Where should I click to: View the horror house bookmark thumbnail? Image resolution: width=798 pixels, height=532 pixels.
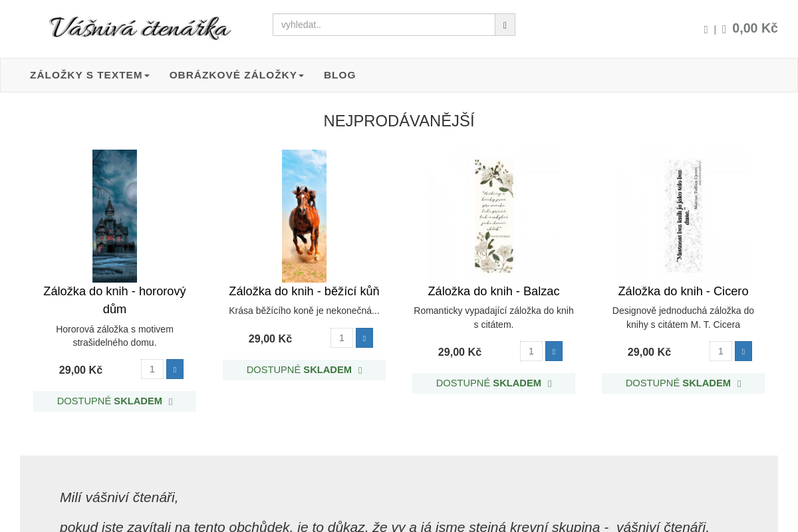pyautogui.click(x=114, y=216)
